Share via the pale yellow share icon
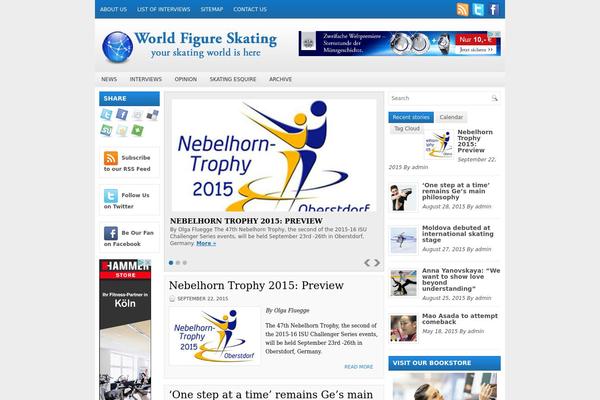600x400 pixels. click(x=122, y=131)
